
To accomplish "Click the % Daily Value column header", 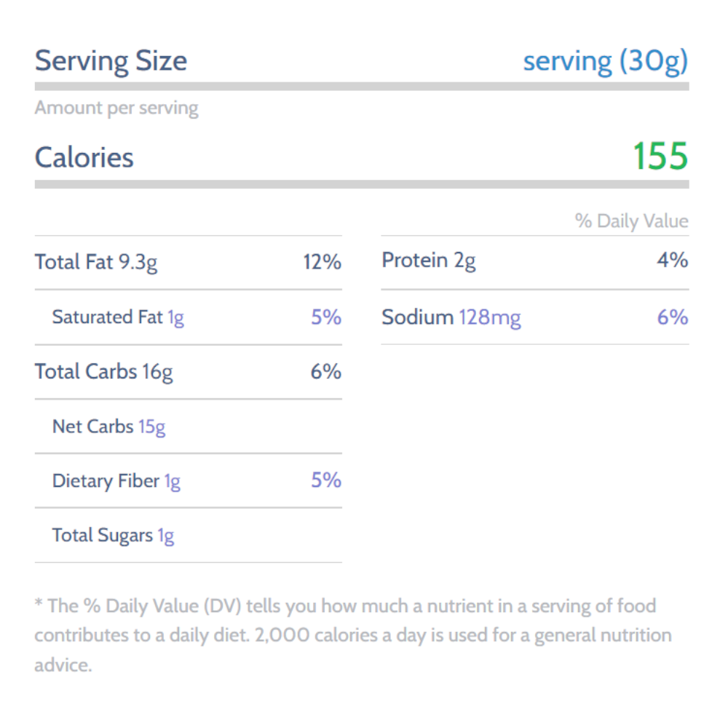I will [x=631, y=221].
